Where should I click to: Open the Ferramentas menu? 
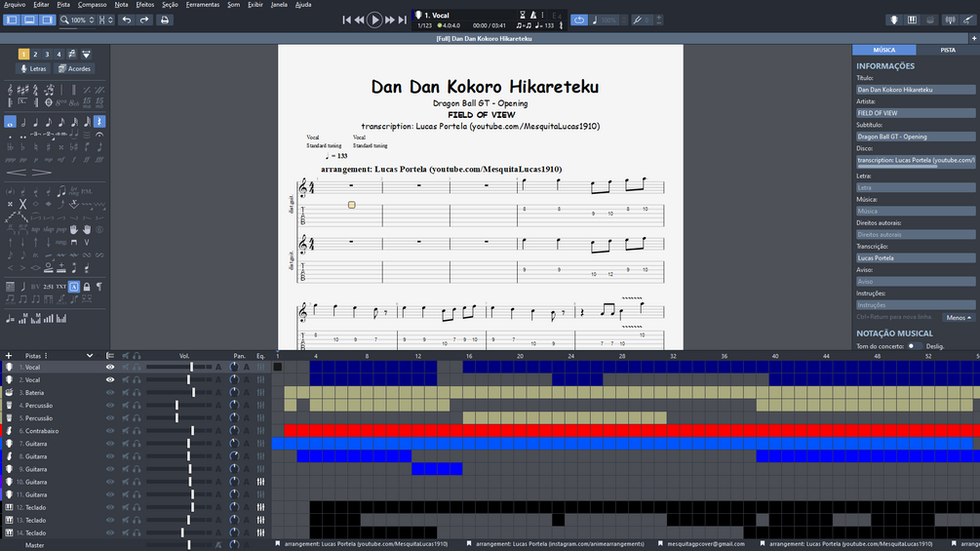(x=203, y=4)
